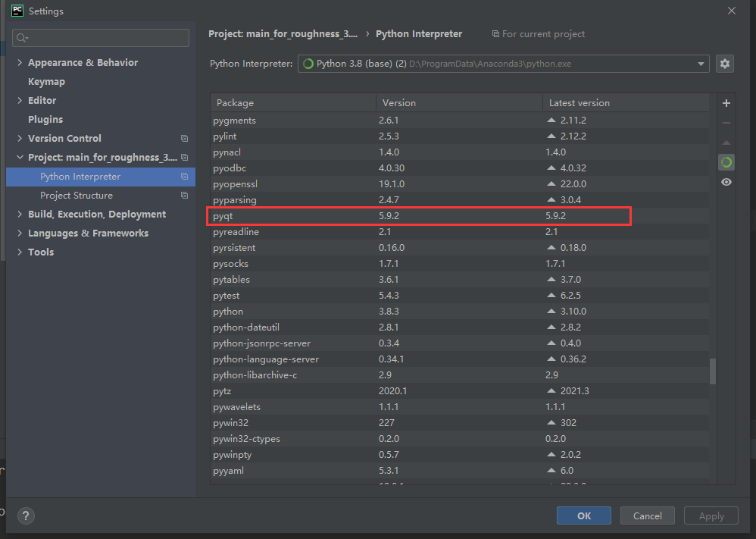Collapse the Project settings tree node
This screenshot has width=756, height=539.
tap(20, 158)
